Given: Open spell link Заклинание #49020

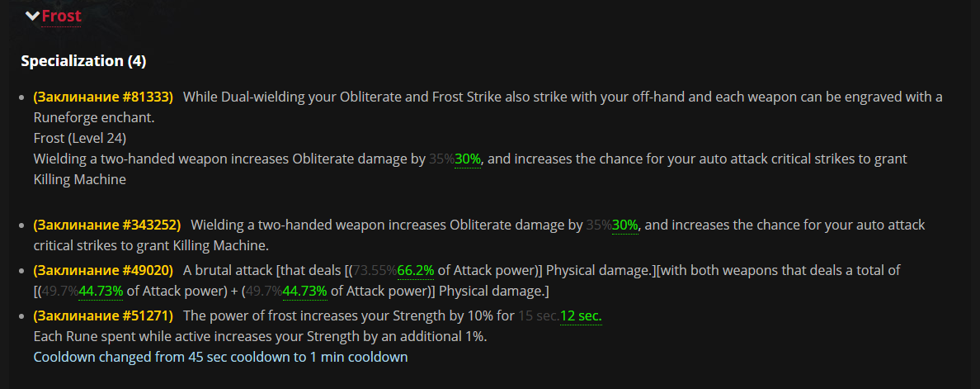Looking at the screenshot, I should coord(103,271).
